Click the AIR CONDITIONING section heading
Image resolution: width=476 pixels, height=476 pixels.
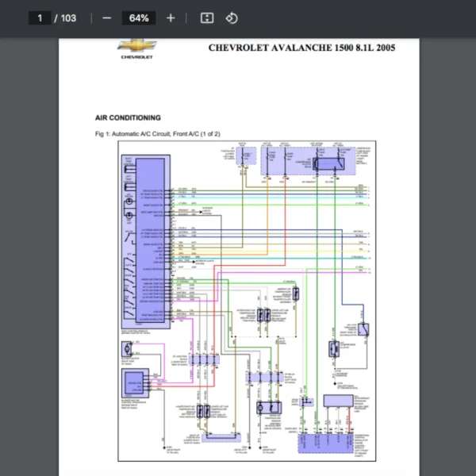128,117
